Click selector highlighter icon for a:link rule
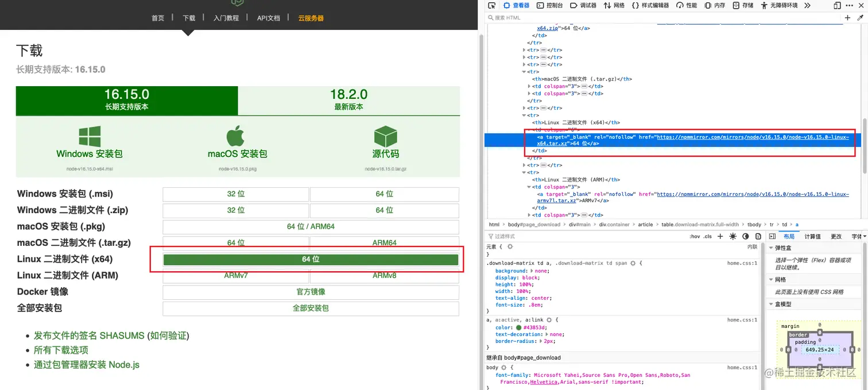 tap(549, 319)
